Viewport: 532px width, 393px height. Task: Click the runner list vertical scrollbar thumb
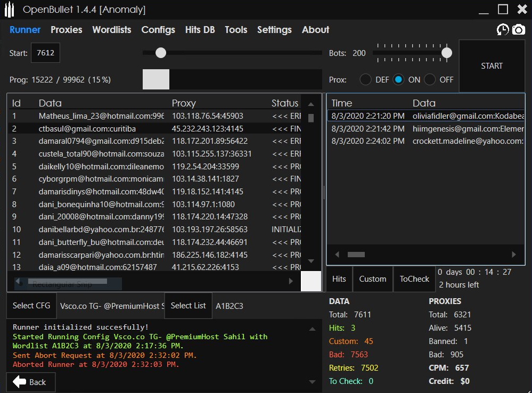311,118
